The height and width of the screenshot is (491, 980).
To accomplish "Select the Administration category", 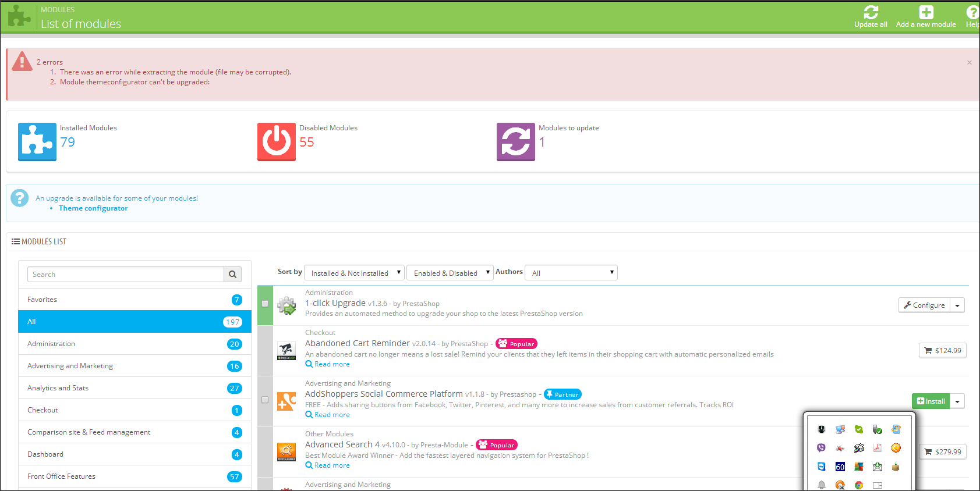I will pos(135,344).
